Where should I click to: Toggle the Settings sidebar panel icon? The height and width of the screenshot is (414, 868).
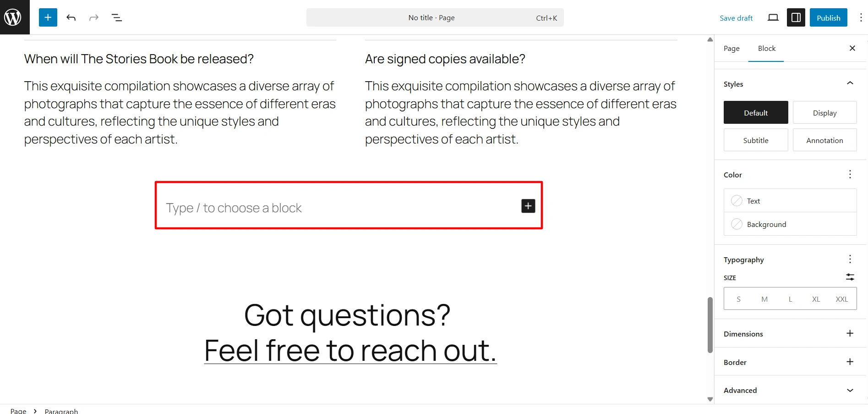coord(796,17)
